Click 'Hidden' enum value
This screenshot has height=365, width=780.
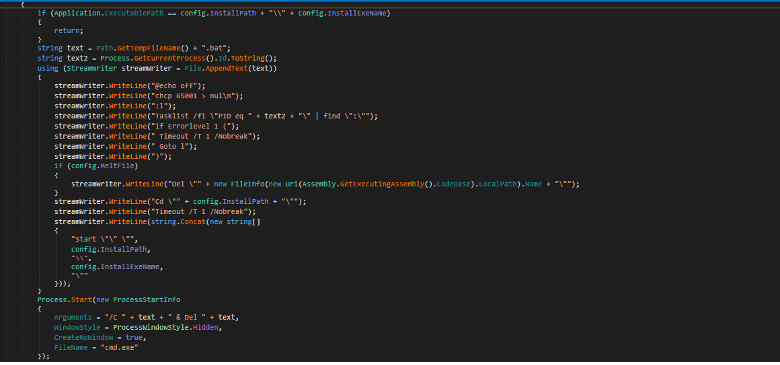point(205,328)
